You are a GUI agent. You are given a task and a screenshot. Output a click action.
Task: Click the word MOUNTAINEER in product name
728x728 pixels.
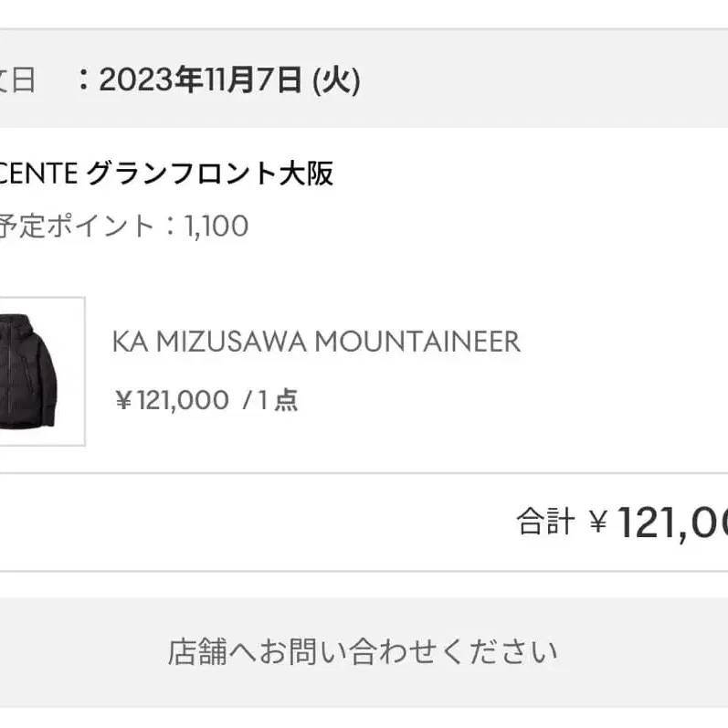click(417, 342)
